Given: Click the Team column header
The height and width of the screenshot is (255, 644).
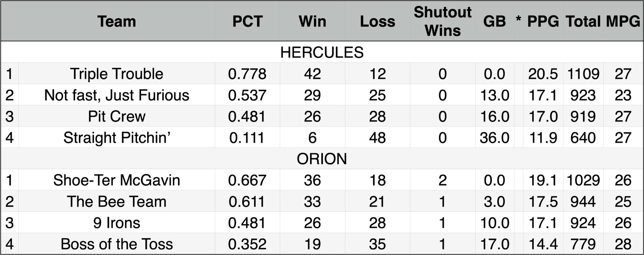Looking at the screenshot, I should pos(116,21).
